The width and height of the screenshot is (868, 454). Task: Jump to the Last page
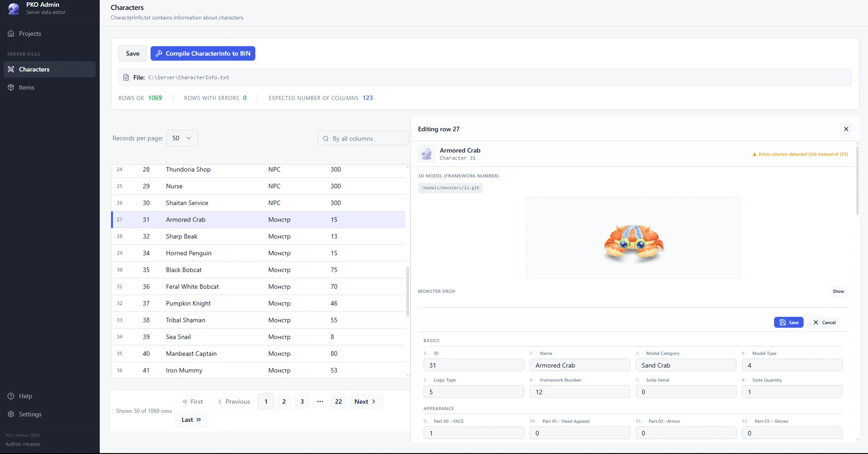tap(191, 420)
